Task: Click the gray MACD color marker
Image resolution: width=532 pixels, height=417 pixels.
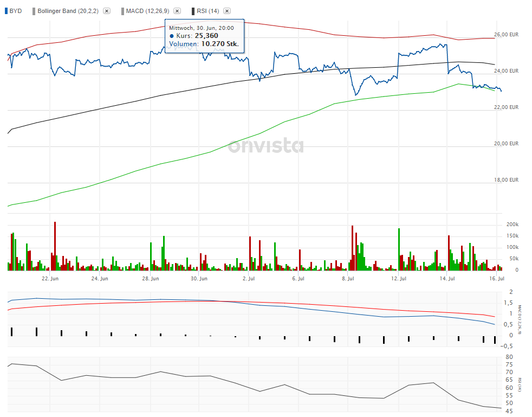Action: pyautogui.click(x=122, y=11)
